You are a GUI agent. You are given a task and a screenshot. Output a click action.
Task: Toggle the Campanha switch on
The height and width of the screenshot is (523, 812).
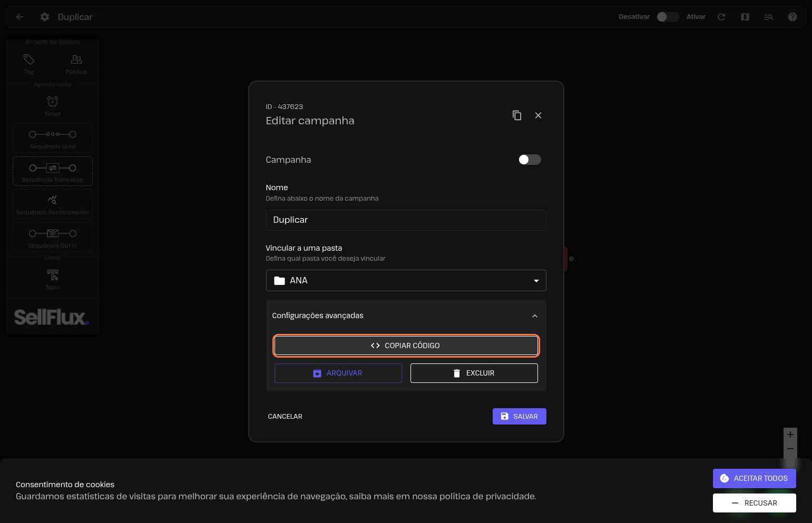point(530,160)
